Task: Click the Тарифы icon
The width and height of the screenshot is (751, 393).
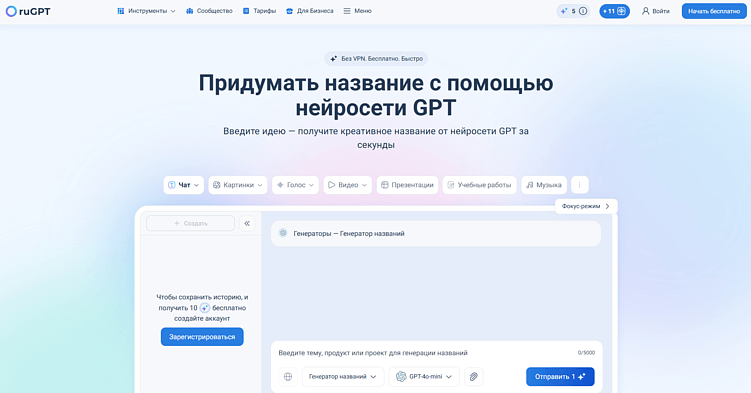Action: [246, 11]
